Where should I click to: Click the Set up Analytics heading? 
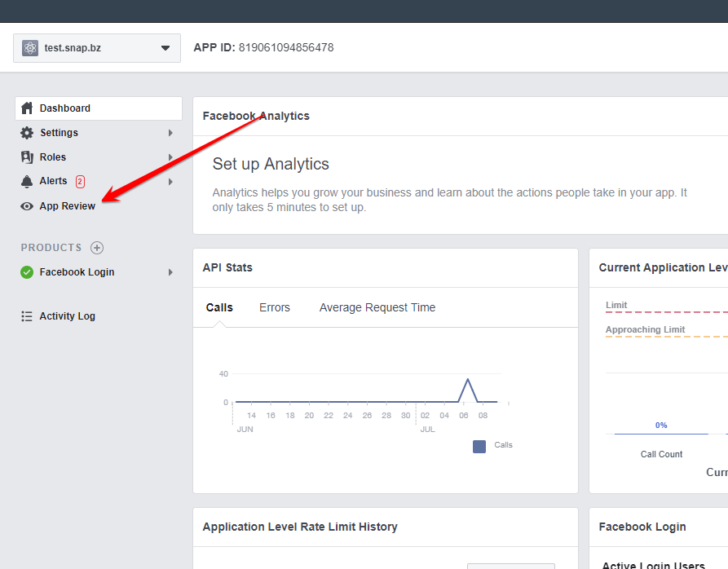coord(271,164)
